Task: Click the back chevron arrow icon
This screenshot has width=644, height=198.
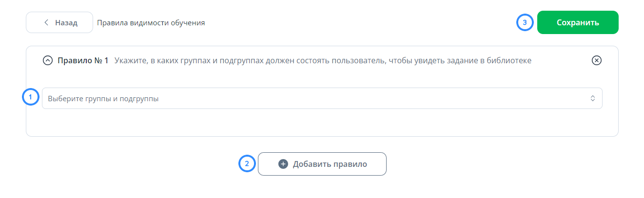Action: [x=46, y=23]
